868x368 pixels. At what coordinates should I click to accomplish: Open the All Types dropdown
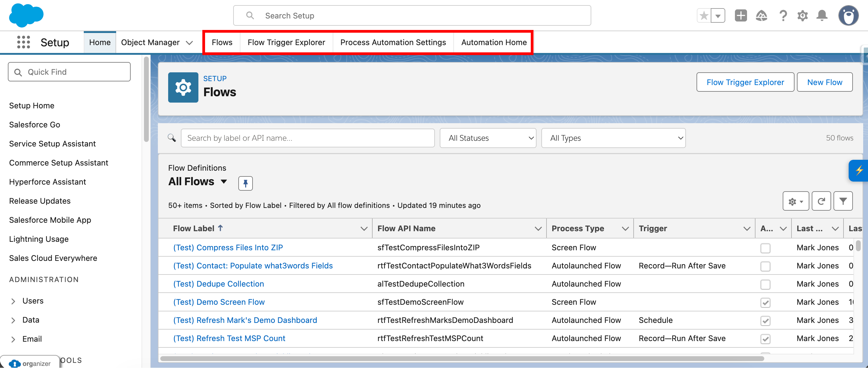click(x=613, y=138)
